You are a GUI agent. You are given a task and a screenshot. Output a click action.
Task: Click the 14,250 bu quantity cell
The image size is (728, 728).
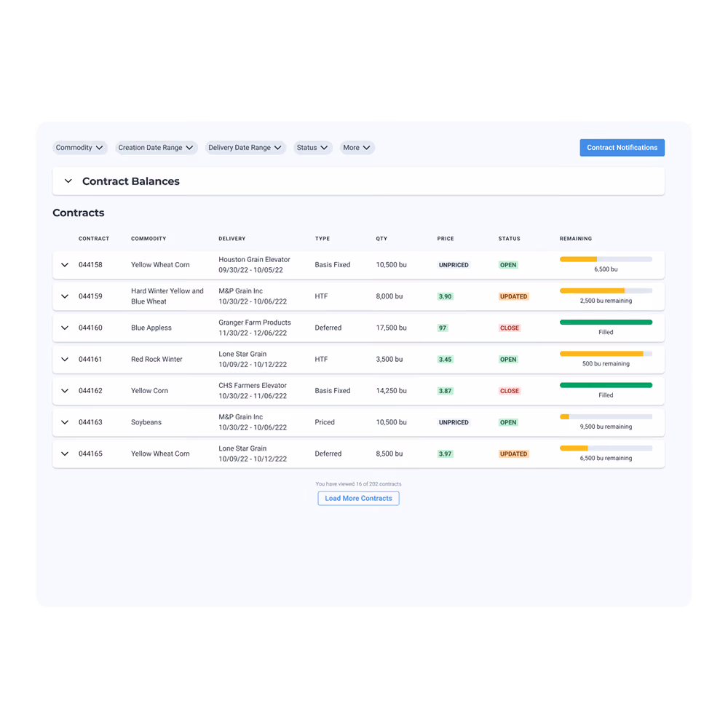[x=392, y=391]
